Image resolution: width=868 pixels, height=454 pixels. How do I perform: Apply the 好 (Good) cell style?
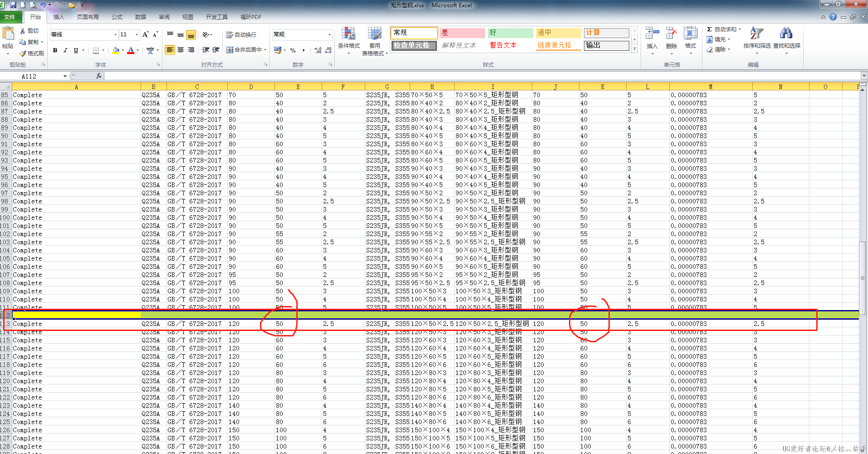point(510,33)
